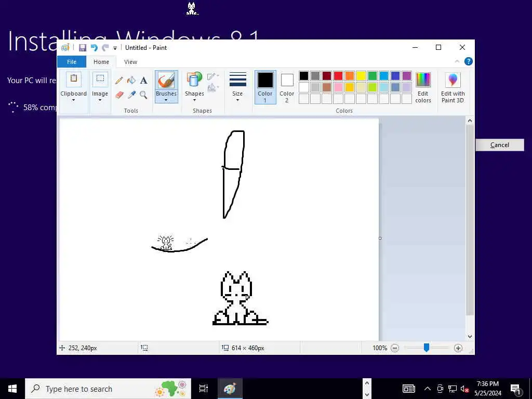
Task: Expand the Clipboard dropdown arrow
Action: tap(73, 100)
